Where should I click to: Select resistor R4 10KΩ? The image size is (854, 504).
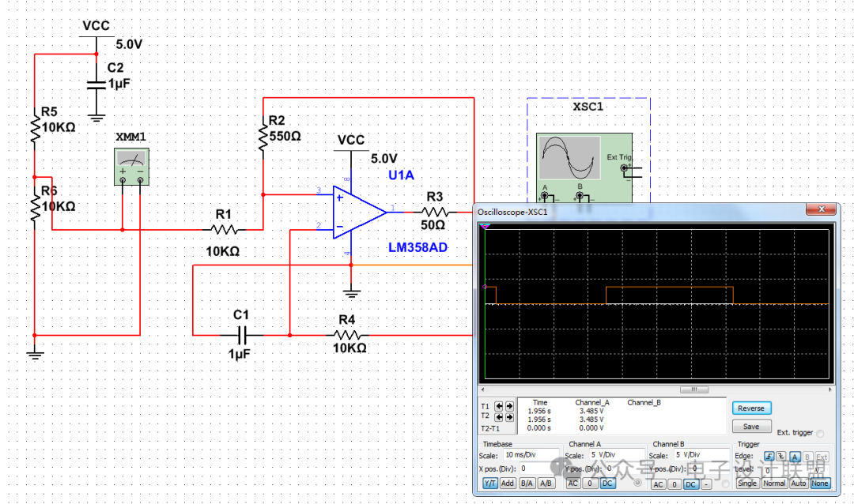(x=347, y=335)
